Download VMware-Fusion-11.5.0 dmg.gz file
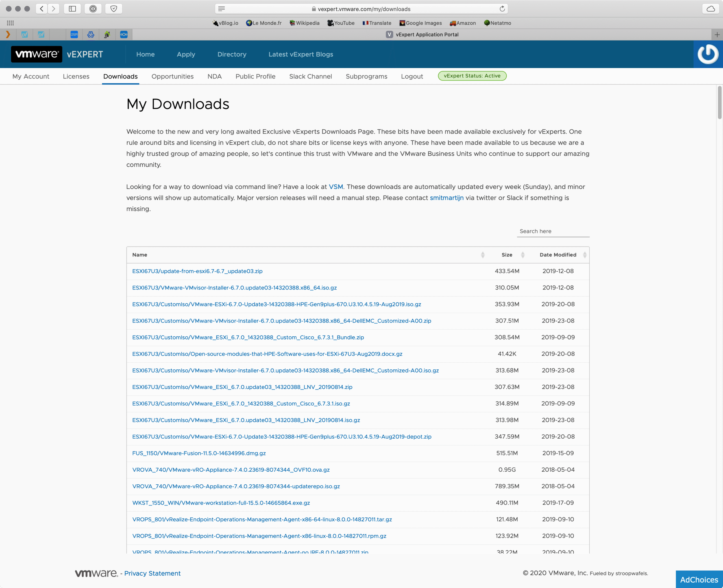This screenshot has width=723, height=588. 199,453
